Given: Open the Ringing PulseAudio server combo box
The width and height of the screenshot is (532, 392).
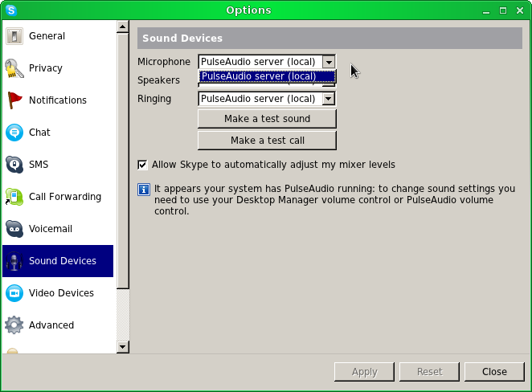Looking at the screenshot, I should click(x=267, y=99).
